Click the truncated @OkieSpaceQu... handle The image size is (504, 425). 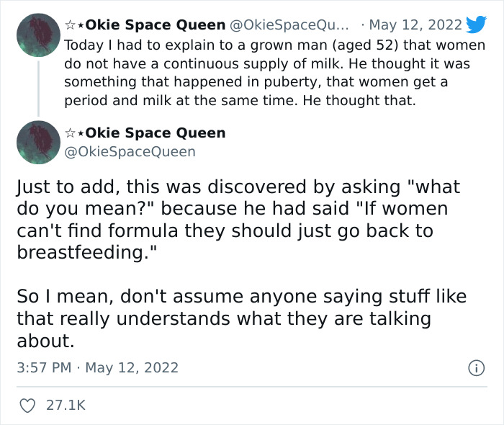click(x=289, y=25)
